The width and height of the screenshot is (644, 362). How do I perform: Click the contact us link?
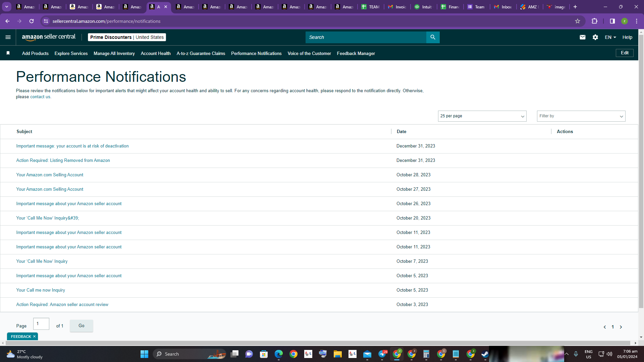40,97
